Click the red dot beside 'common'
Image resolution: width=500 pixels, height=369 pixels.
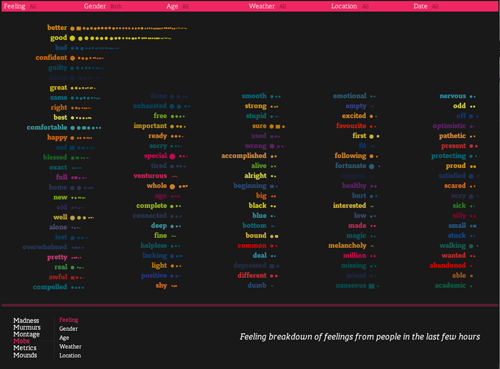272,246
